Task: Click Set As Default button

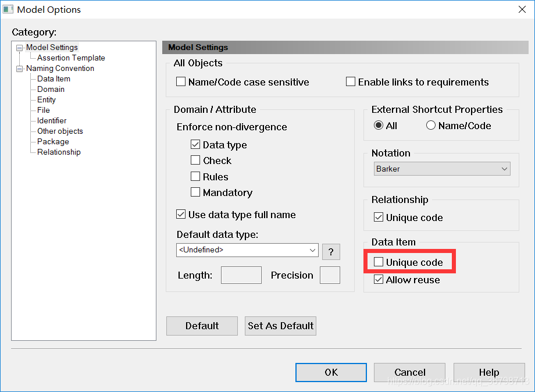Action: click(x=280, y=326)
